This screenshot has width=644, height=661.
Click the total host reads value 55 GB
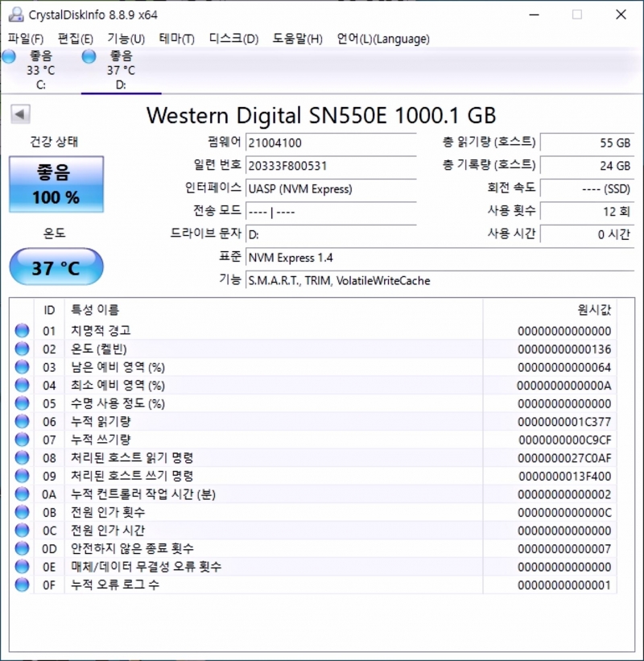(587, 143)
